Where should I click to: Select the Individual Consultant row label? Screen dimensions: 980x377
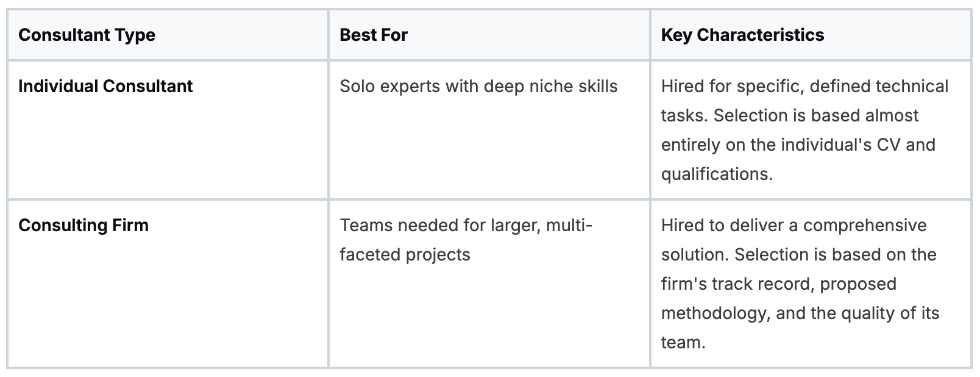[105, 87]
